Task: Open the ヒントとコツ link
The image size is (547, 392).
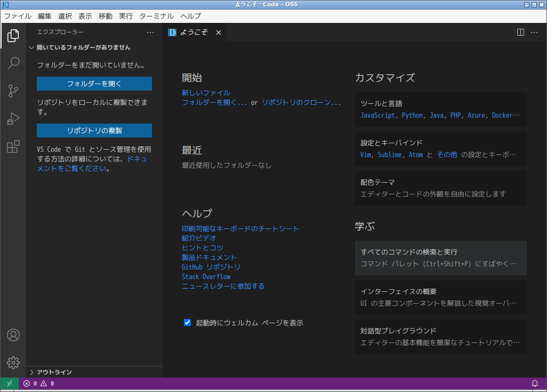Action: [x=203, y=248]
